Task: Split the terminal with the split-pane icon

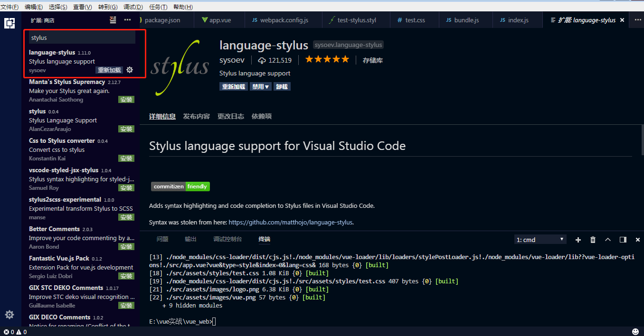Action: pyautogui.click(x=623, y=240)
